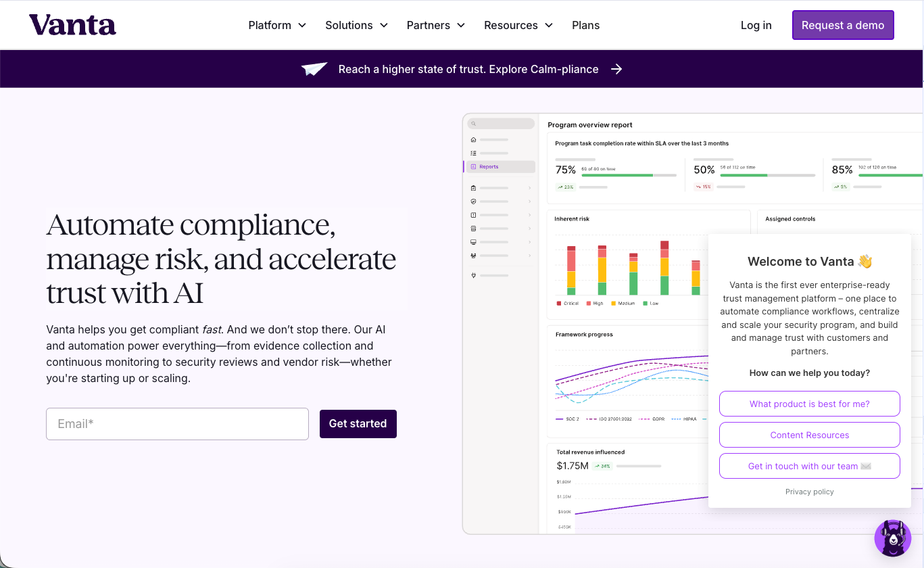This screenshot has width=924, height=568.
Task: Click the progress bar next to 50%
Action: 767,175
